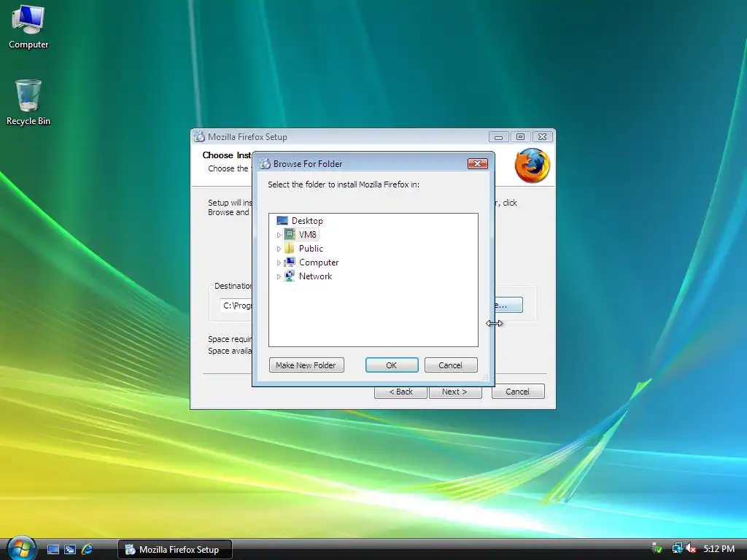Select the Network label in the tree
The height and width of the screenshot is (560, 747).
pos(315,276)
